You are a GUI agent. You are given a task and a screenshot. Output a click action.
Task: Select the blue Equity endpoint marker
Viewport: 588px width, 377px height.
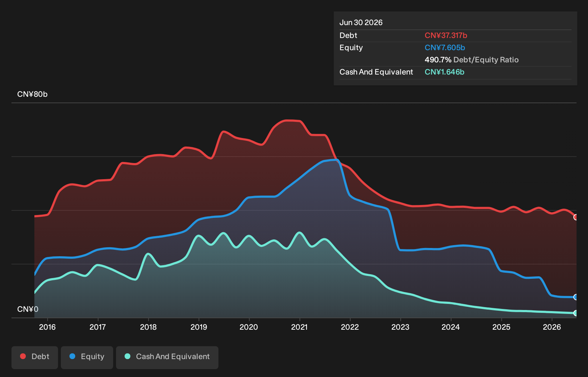(x=576, y=297)
